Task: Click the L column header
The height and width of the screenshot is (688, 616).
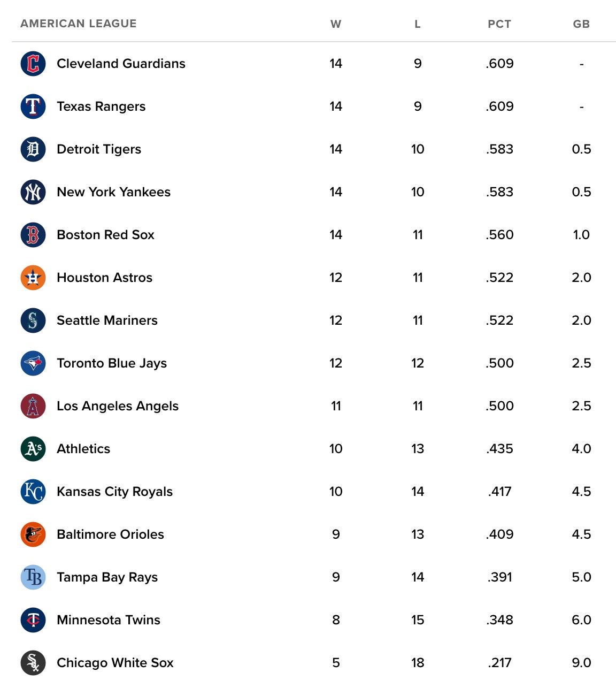Action: coord(418,24)
